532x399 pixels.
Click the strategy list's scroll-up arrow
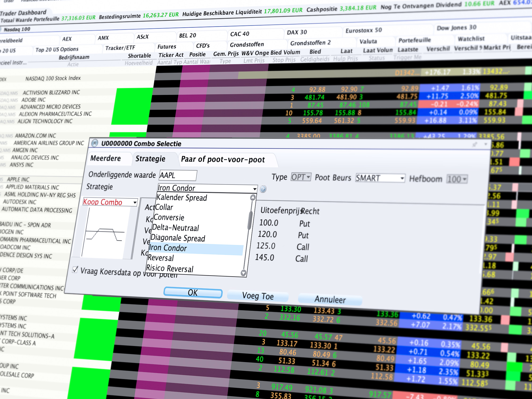click(253, 197)
